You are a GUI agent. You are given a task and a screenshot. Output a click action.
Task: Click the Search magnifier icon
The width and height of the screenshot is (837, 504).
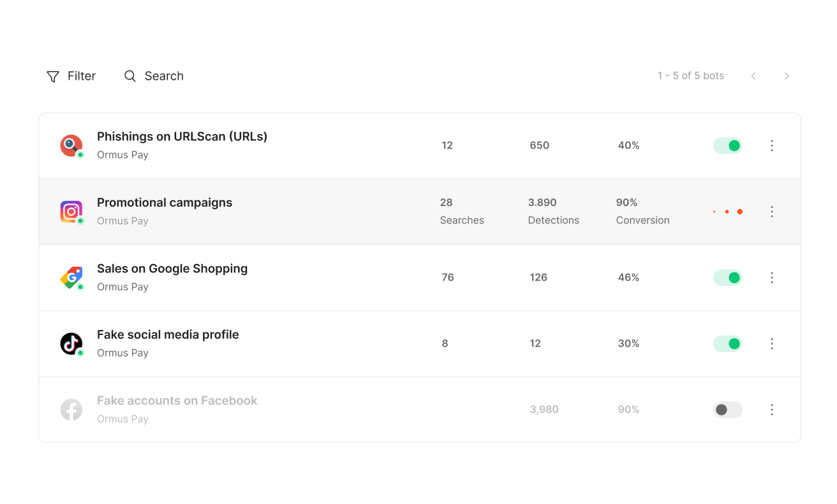130,76
